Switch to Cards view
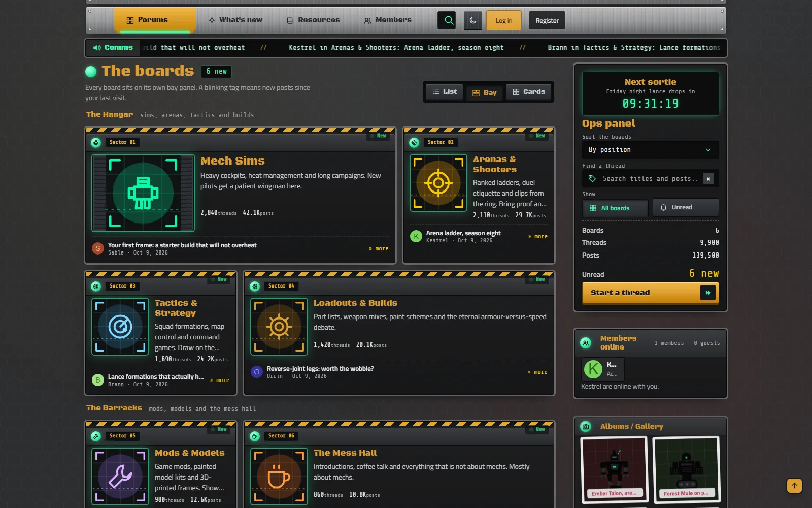Viewport: 812px width, 508px height. pos(529,92)
